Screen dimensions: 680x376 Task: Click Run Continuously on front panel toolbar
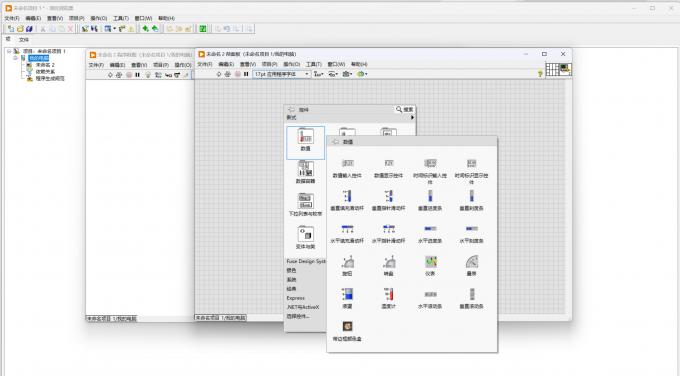(x=228, y=74)
